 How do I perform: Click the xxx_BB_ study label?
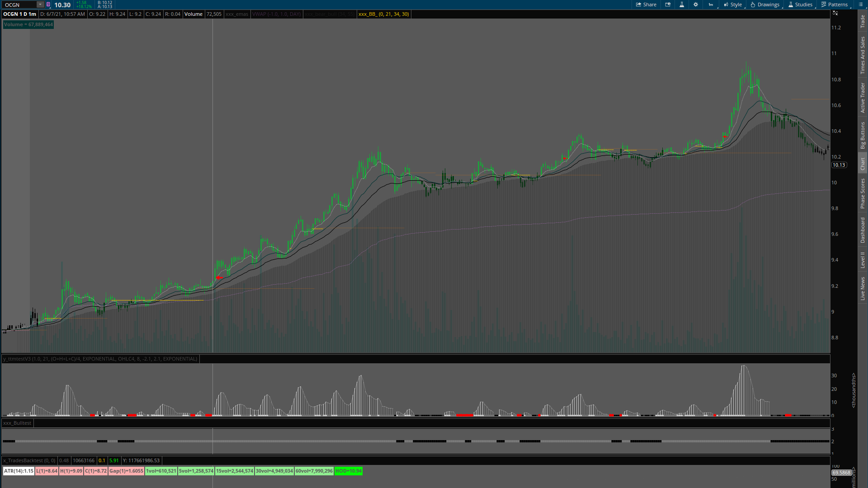[383, 14]
